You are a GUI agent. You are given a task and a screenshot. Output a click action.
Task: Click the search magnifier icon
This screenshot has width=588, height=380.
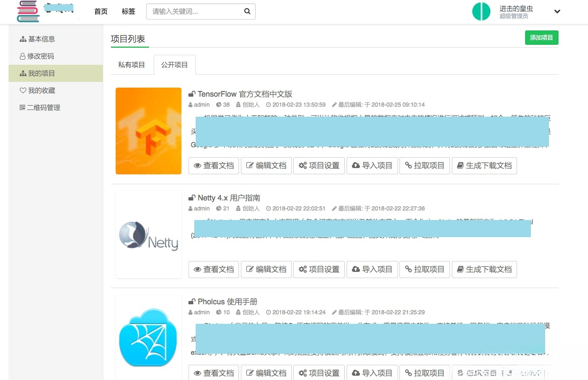(247, 11)
